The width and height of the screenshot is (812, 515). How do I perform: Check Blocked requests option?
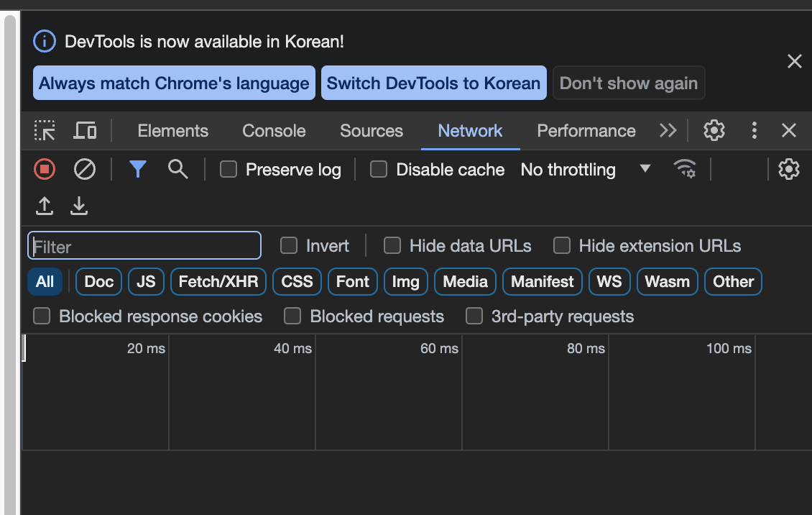[x=292, y=316]
